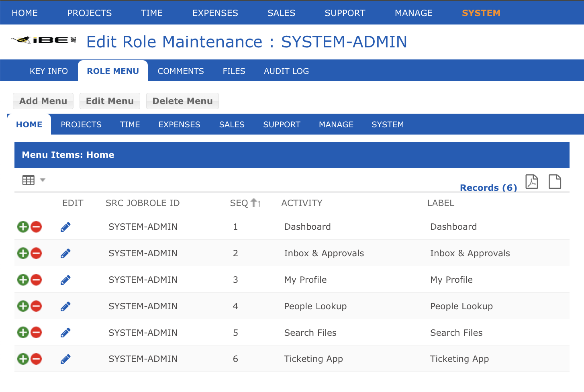Click the green add icon in Dashboard row
Viewport: 584px width, 392px height.
pos(23,227)
